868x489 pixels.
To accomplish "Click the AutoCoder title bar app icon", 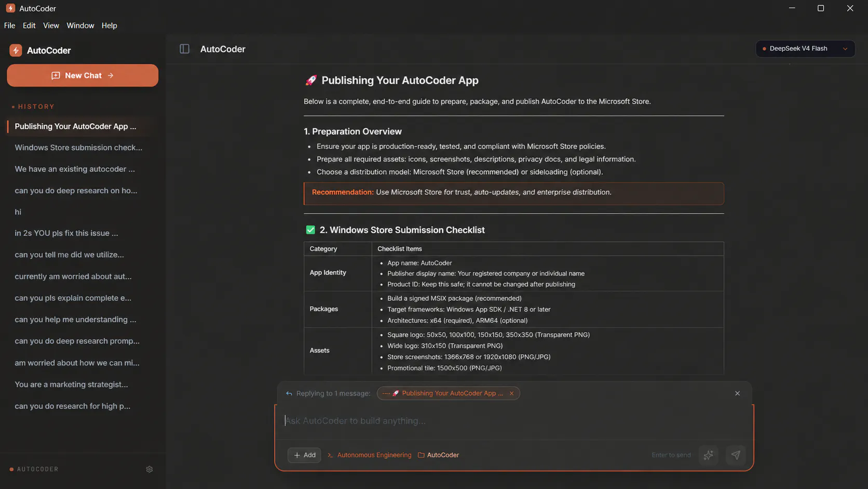I will [10, 8].
